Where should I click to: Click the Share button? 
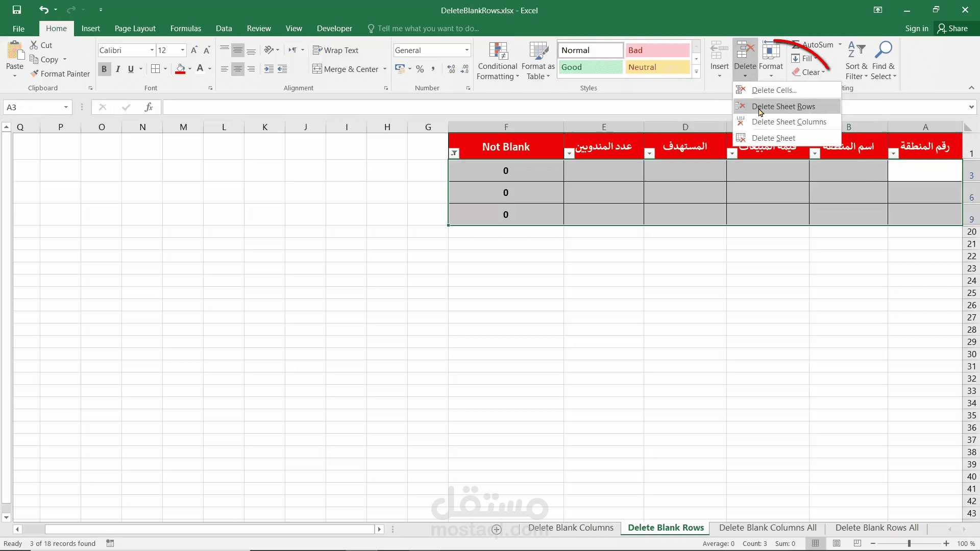tap(952, 29)
